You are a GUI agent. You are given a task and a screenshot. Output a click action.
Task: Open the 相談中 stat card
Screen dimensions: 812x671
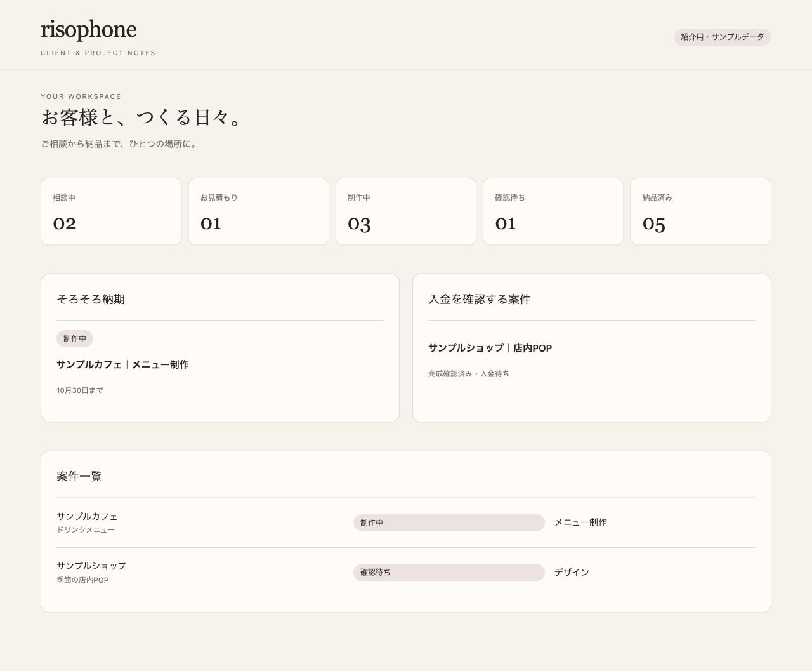point(111,211)
